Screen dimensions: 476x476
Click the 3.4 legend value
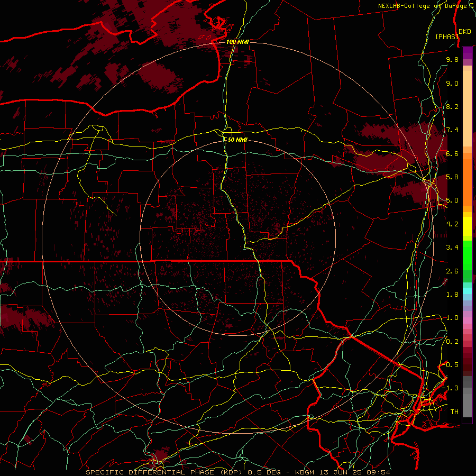pyautogui.click(x=452, y=248)
